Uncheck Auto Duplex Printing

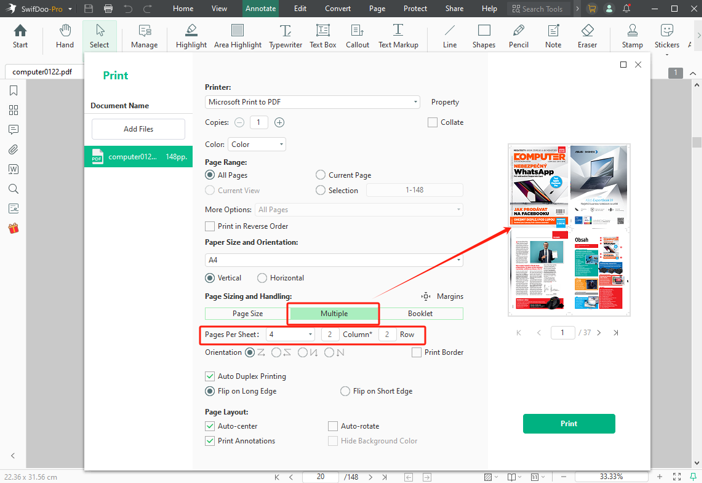point(210,376)
